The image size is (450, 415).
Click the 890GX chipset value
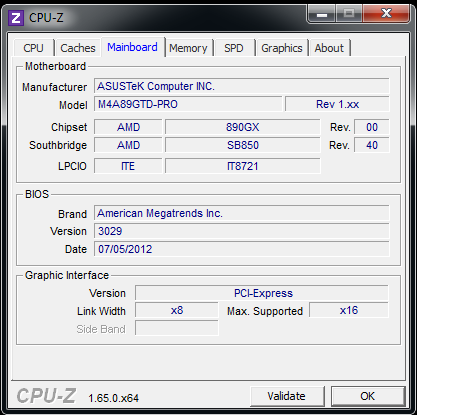[243, 127]
